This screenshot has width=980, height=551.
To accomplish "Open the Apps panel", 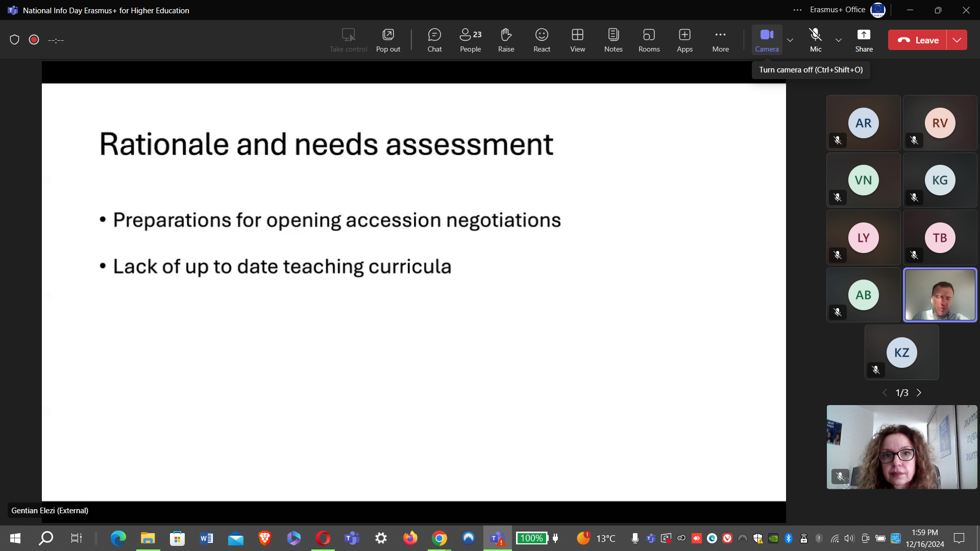I will (684, 40).
